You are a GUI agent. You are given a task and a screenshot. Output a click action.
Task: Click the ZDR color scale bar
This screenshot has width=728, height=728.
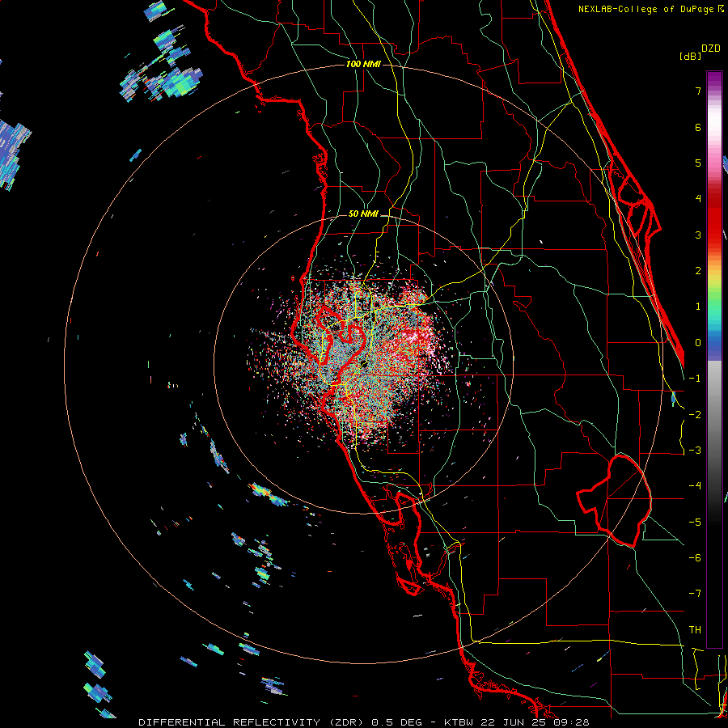coord(714,359)
